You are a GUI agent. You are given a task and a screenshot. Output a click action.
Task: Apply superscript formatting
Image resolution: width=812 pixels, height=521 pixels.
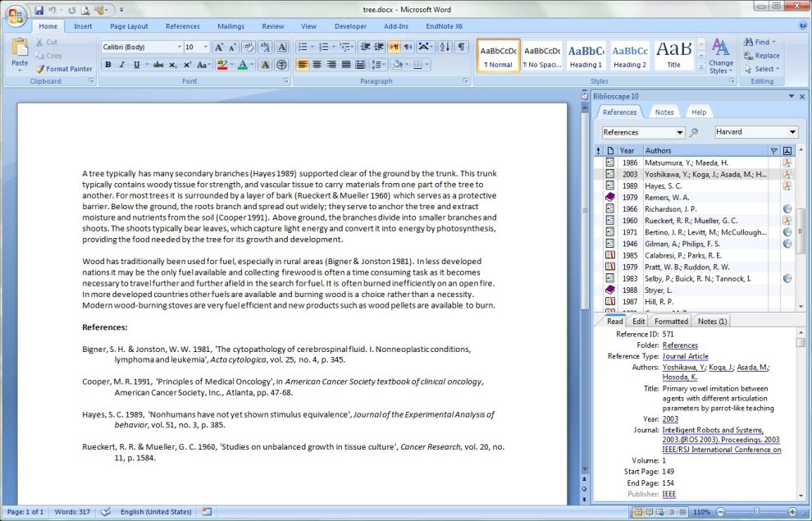click(188, 65)
